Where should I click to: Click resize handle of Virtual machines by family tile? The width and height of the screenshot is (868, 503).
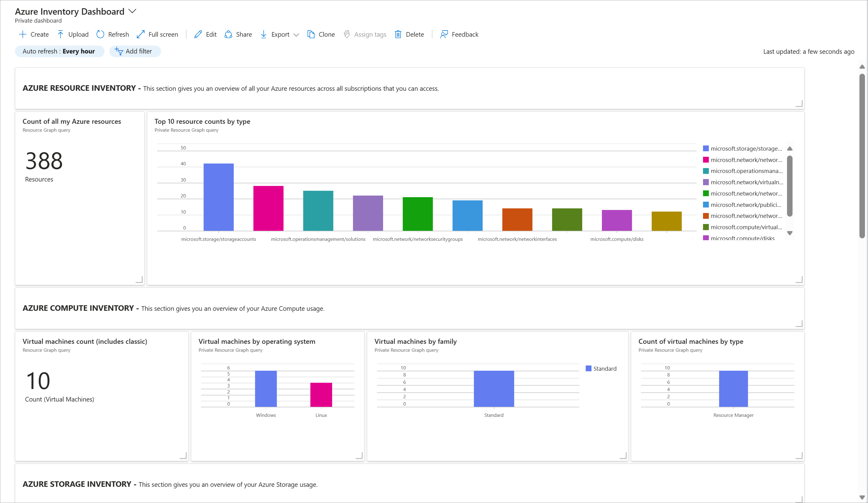[623, 456]
